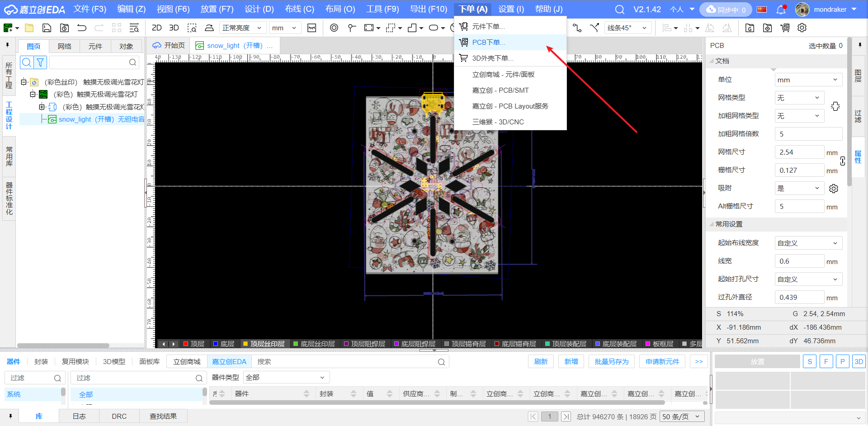Click the 线宽 input field

[x=799, y=261]
